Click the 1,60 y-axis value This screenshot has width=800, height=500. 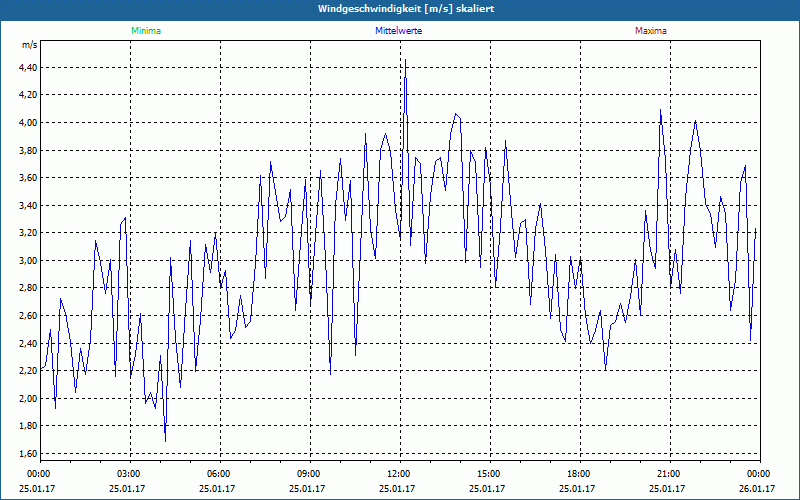click(29, 453)
